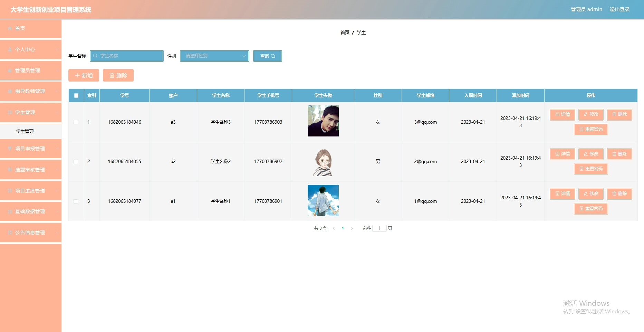The width and height of the screenshot is (644, 332).
Task: Open the 请选择性别 gender dropdown
Action: coord(214,56)
